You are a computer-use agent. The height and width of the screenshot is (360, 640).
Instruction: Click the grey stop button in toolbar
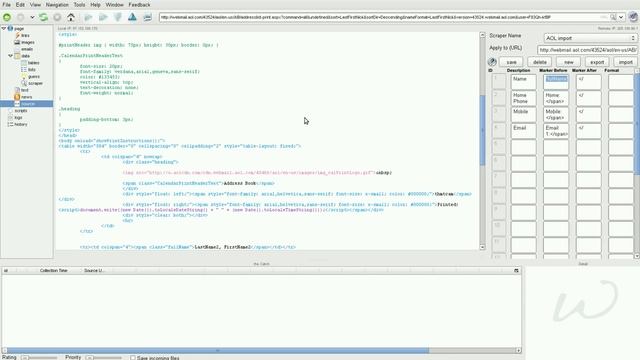point(57,17)
